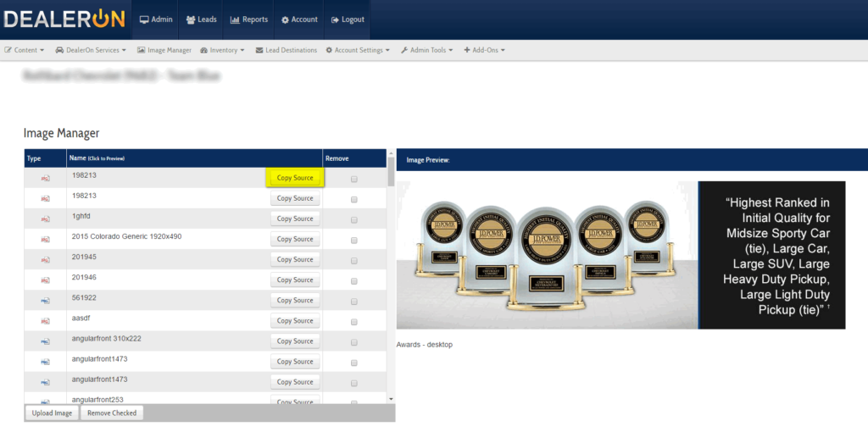868x443 pixels.
Task: Click the scroll up arrow of image list
Action: [391, 152]
